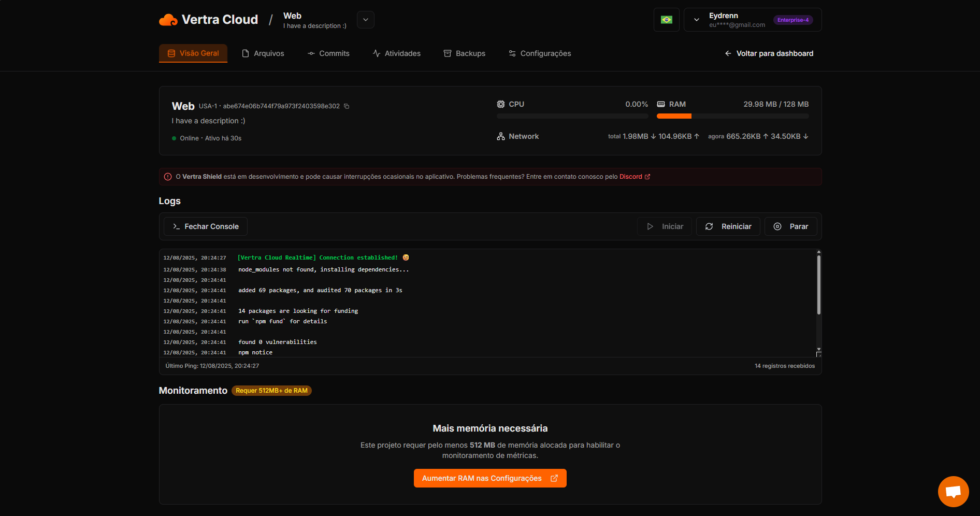This screenshot has height=516, width=980.
Task: Click the '29.98 MB / 128 MB' RAM value
Action: [776, 104]
